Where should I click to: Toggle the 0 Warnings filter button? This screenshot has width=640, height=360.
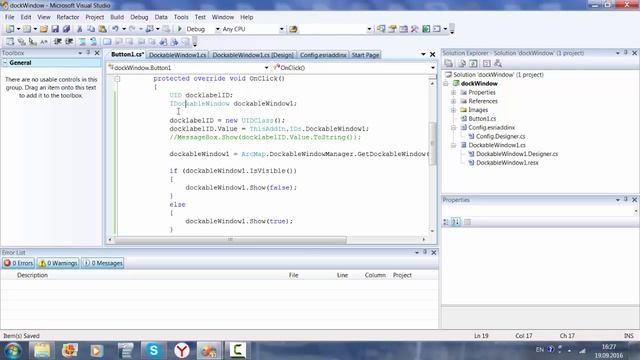point(58,263)
